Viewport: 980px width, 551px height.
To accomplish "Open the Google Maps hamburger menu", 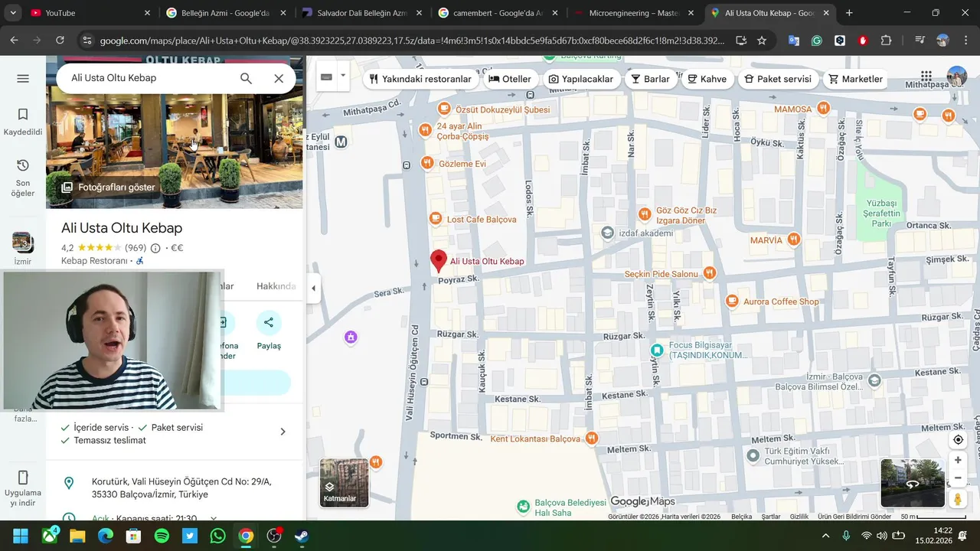I will (23, 79).
